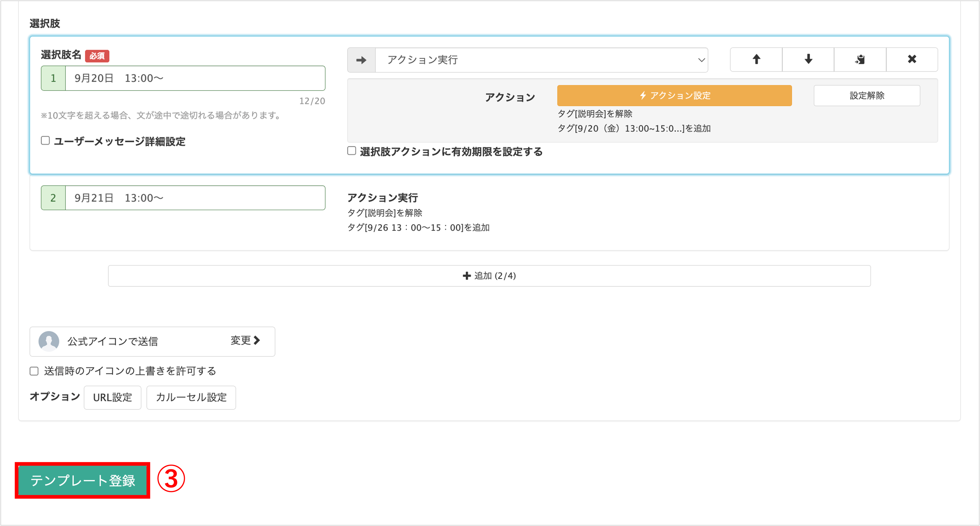Open URL設定 option
The width and height of the screenshot is (980, 526).
113,397
